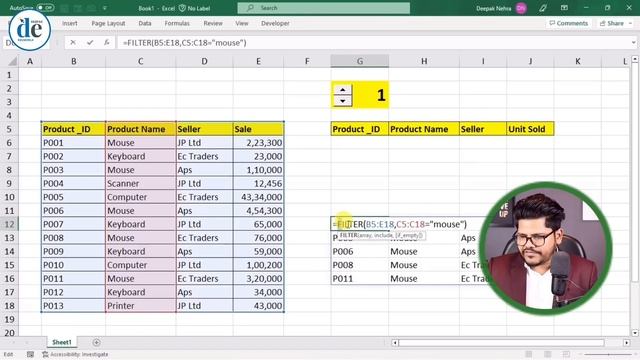Click the zoom slider in status bar
Viewport: 640px width, 360px height.
(608, 354)
